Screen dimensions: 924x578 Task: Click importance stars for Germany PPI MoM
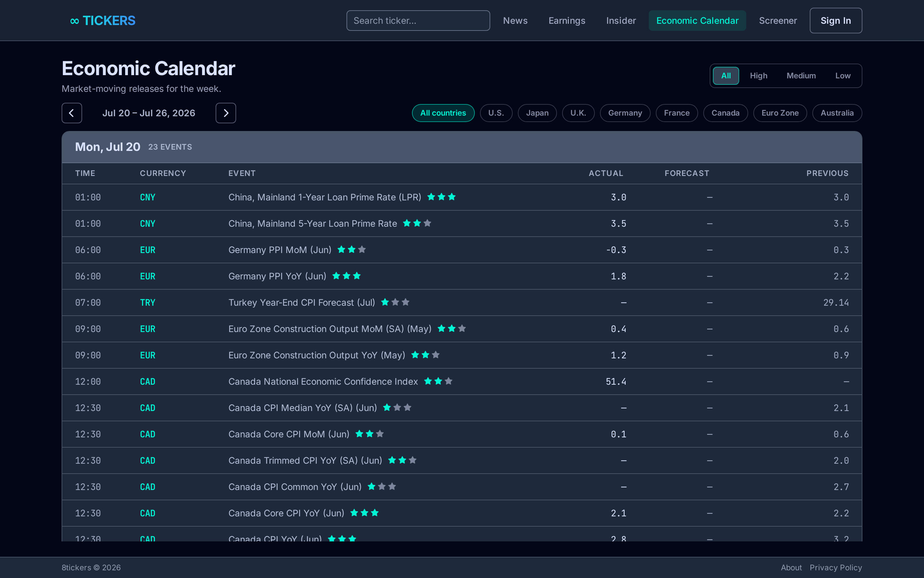pos(352,250)
